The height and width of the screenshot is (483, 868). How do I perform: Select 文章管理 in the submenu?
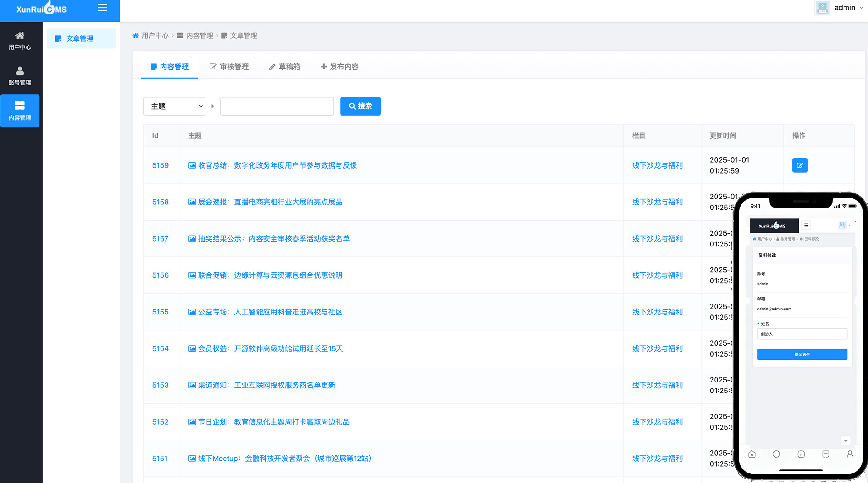(80, 39)
